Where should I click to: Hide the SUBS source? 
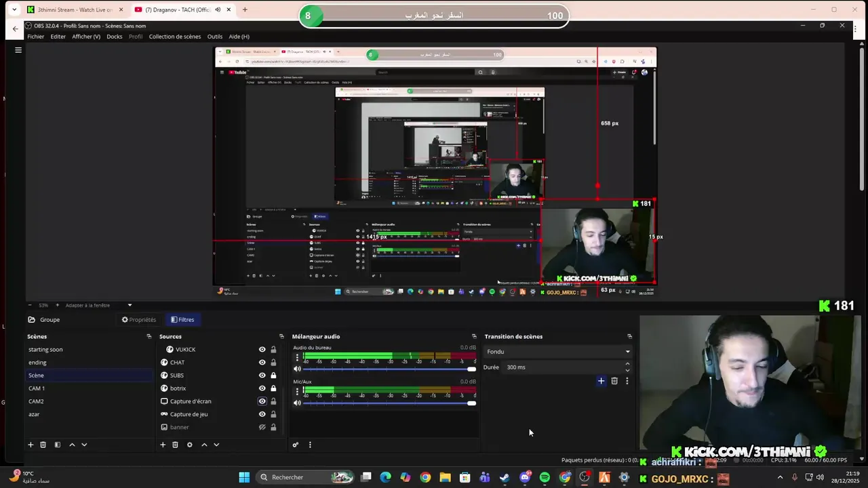click(x=262, y=375)
